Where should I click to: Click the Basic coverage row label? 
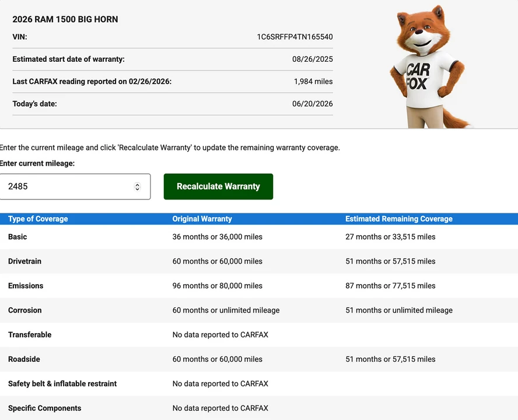click(17, 237)
